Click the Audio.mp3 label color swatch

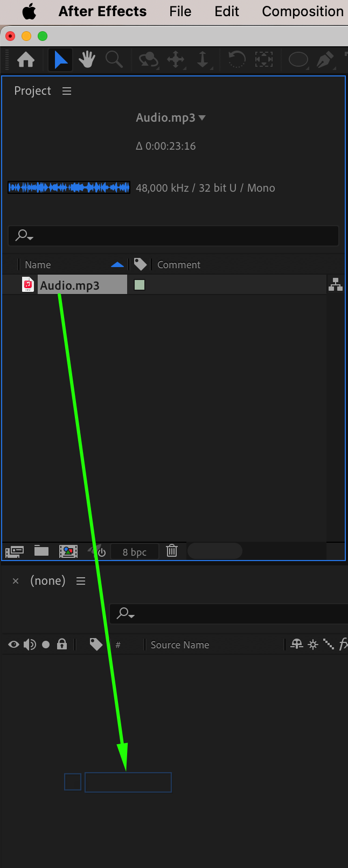pyautogui.click(x=140, y=285)
